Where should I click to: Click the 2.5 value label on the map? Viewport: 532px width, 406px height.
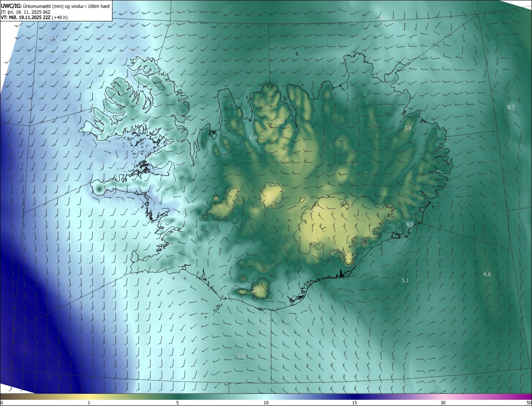pos(256,290)
